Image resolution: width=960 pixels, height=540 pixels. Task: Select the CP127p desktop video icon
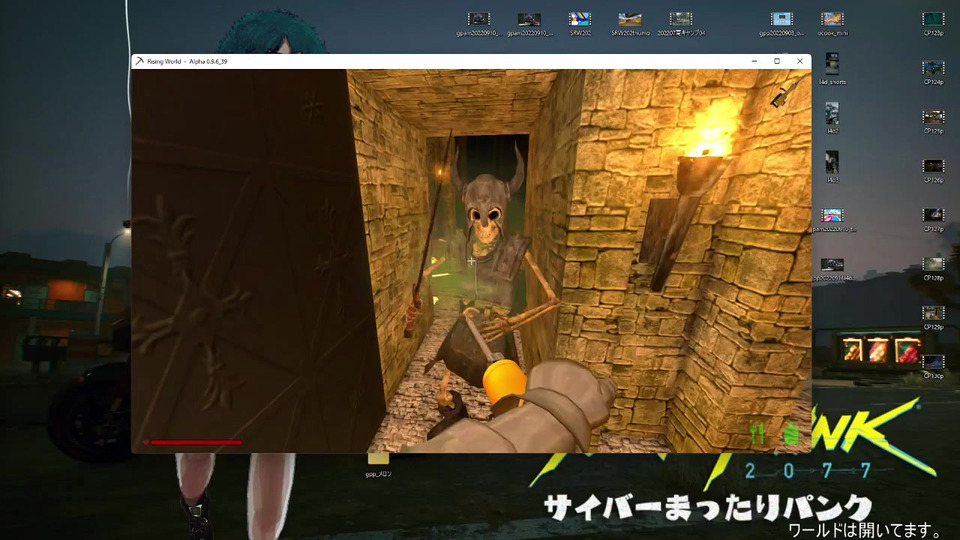(933, 219)
